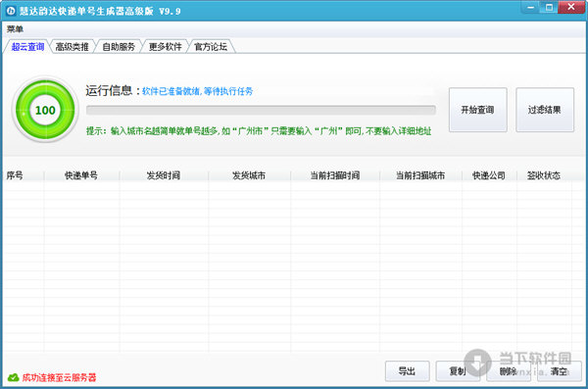Sort by the 当前扫描城市 column header
This screenshot has height=389, width=588.
(x=420, y=175)
